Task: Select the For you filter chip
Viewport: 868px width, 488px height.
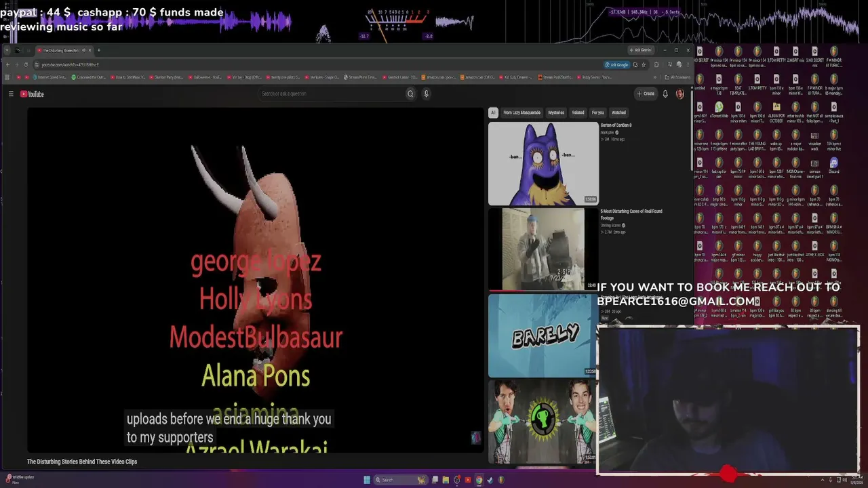Action: click(x=597, y=113)
